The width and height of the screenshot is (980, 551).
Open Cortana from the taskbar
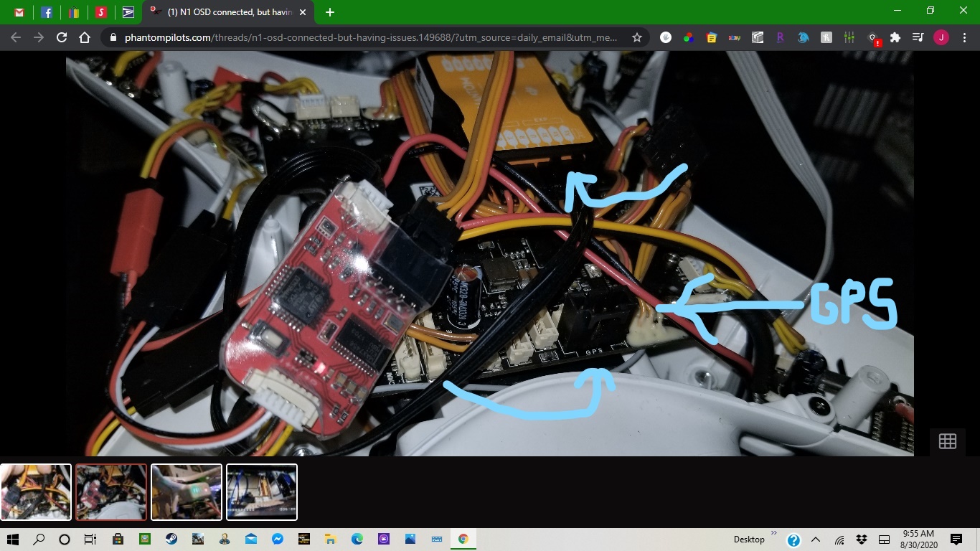[65, 539]
